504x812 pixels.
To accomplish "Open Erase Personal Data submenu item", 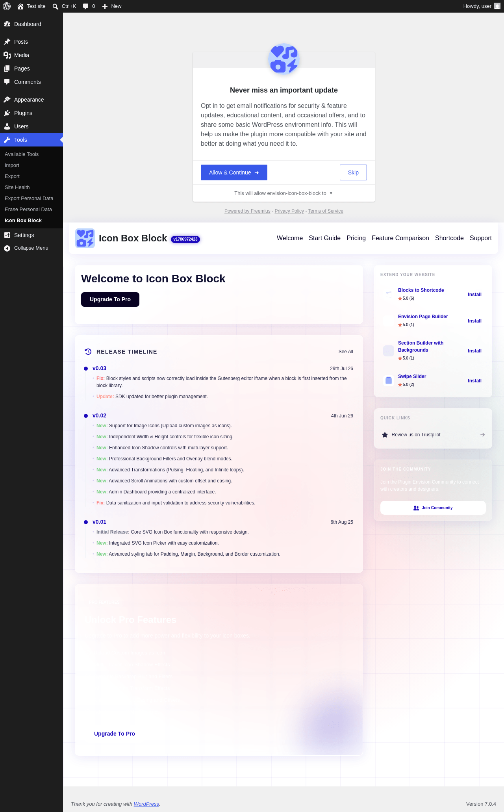I will tap(31, 209).
